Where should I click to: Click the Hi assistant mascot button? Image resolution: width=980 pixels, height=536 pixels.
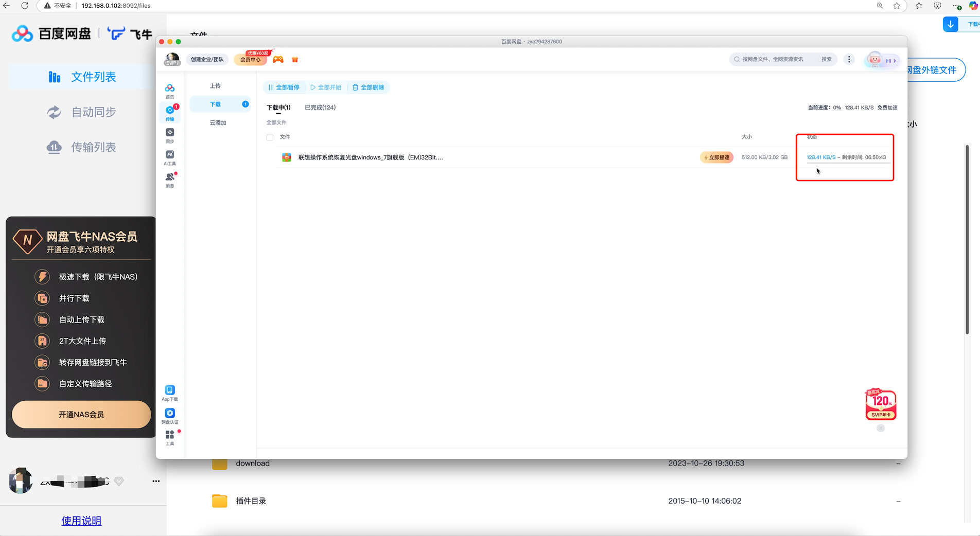[x=882, y=60]
